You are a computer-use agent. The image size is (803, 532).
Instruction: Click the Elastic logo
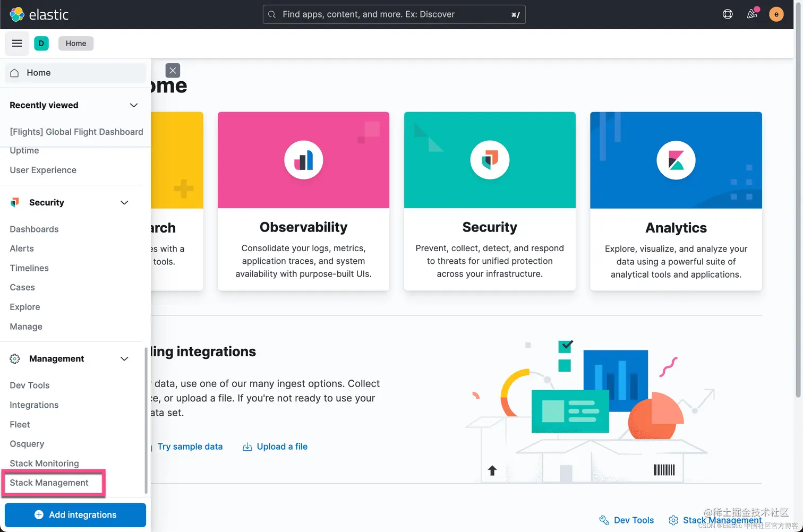click(39, 14)
